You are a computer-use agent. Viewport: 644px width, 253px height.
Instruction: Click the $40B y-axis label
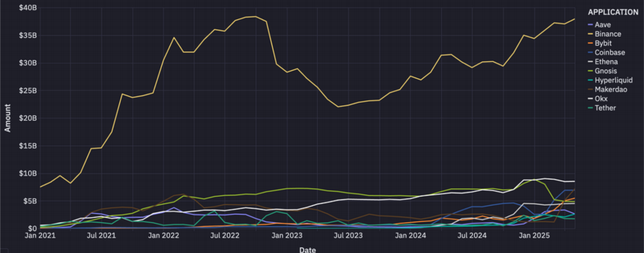pyautogui.click(x=28, y=8)
